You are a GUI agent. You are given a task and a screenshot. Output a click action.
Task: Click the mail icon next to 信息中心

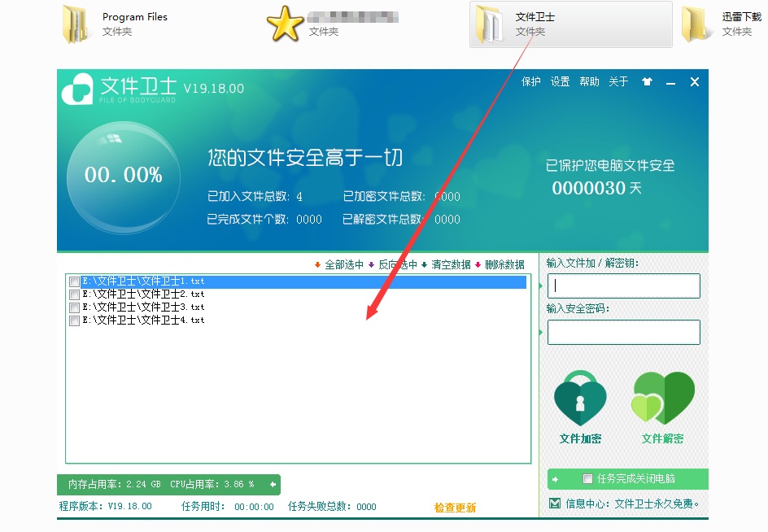point(555,503)
